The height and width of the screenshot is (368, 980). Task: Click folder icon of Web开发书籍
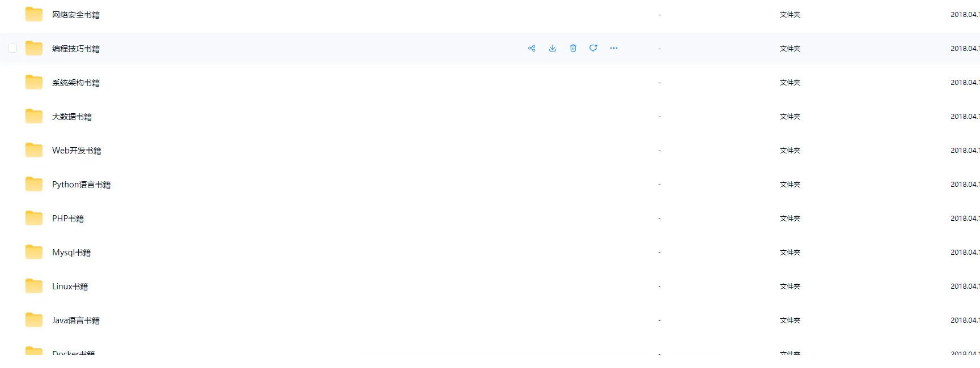34,150
